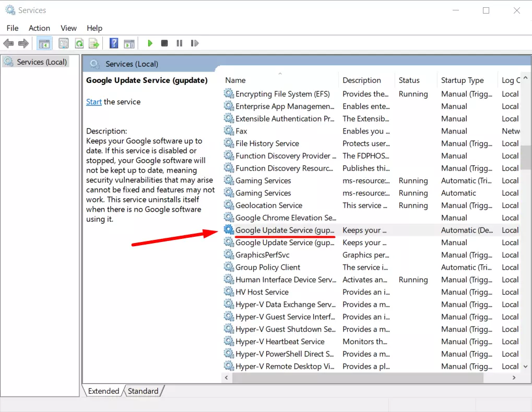Sort by the Name column header
The width and height of the screenshot is (532, 412).
point(280,80)
